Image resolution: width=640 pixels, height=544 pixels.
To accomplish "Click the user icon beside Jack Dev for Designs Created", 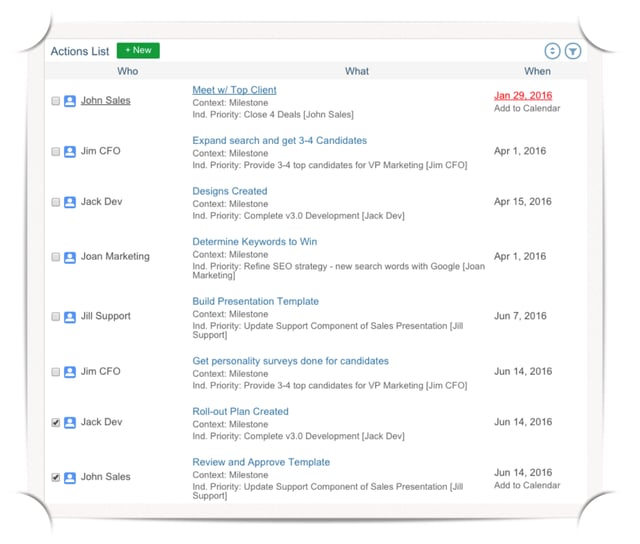I will click(70, 202).
